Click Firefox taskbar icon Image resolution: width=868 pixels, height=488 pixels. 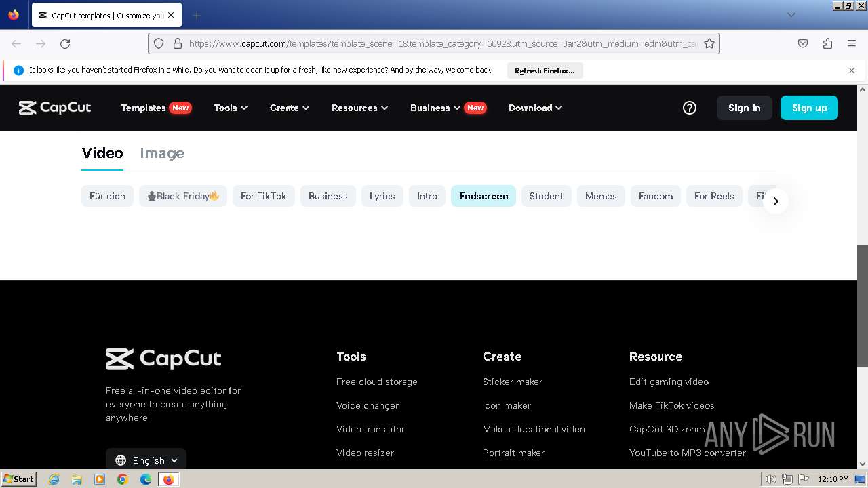[168, 479]
